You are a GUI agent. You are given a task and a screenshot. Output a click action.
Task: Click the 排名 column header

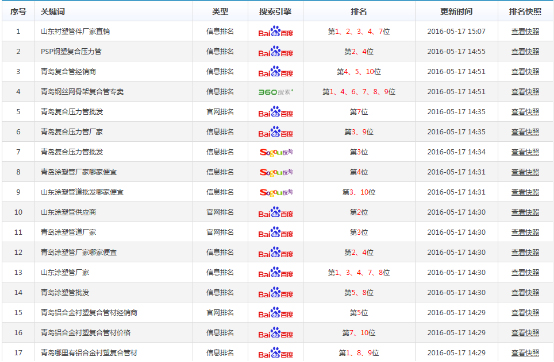pos(359,12)
